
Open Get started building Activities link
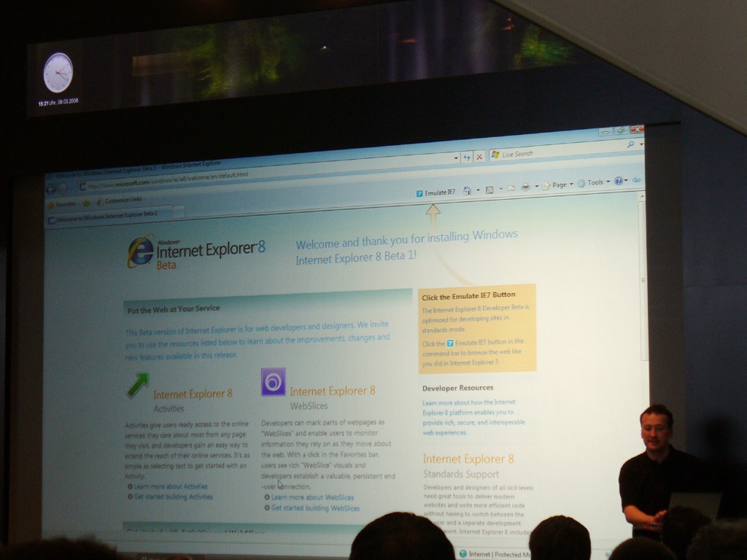point(174,497)
